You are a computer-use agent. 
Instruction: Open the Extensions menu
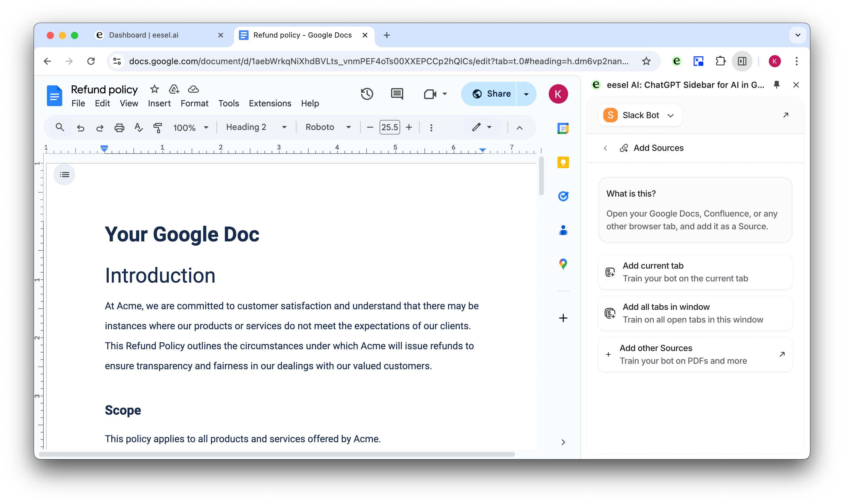pyautogui.click(x=270, y=104)
